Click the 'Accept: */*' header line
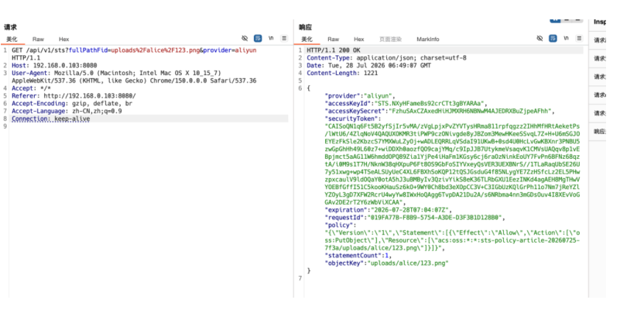644x317 pixels. (x=31, y=88)
